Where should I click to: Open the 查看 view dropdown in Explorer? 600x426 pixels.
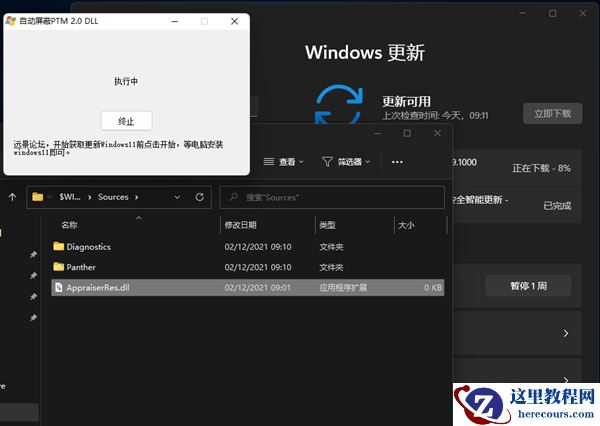(x=284, y=162)
